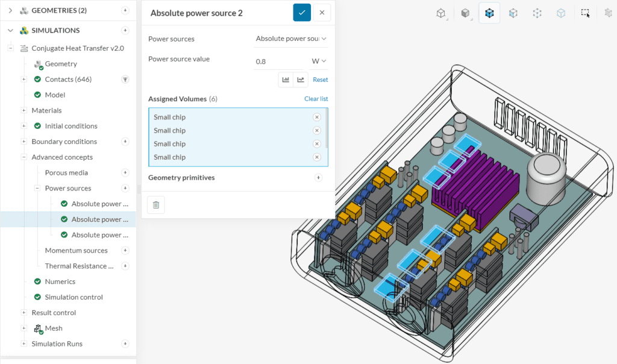Click the formula chart icon beside Reset
Image resolution: width=617 pixels, height=364 pixels.
301,80
